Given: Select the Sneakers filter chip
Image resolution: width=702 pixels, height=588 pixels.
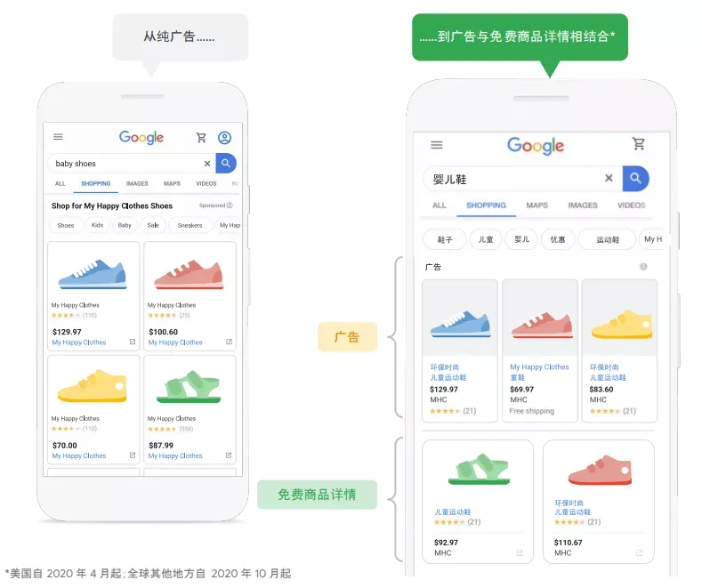Looking at the screenshot, I should point(190,225).
